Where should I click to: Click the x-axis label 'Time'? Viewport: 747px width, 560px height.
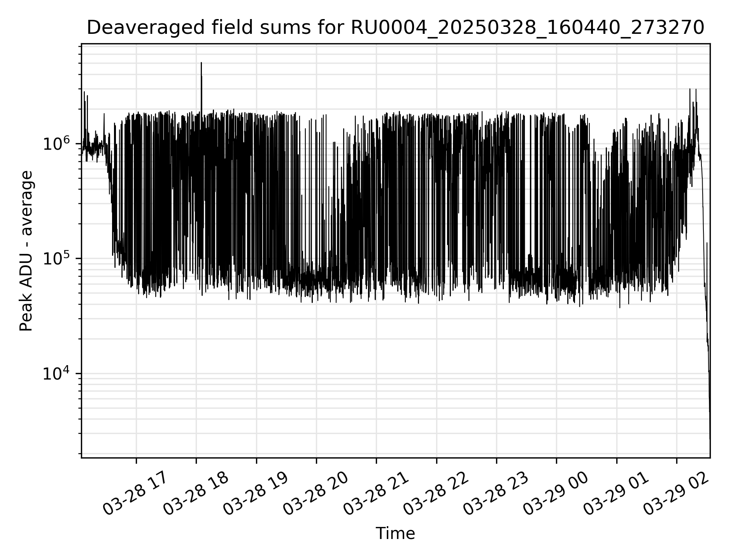click(395, 534)
